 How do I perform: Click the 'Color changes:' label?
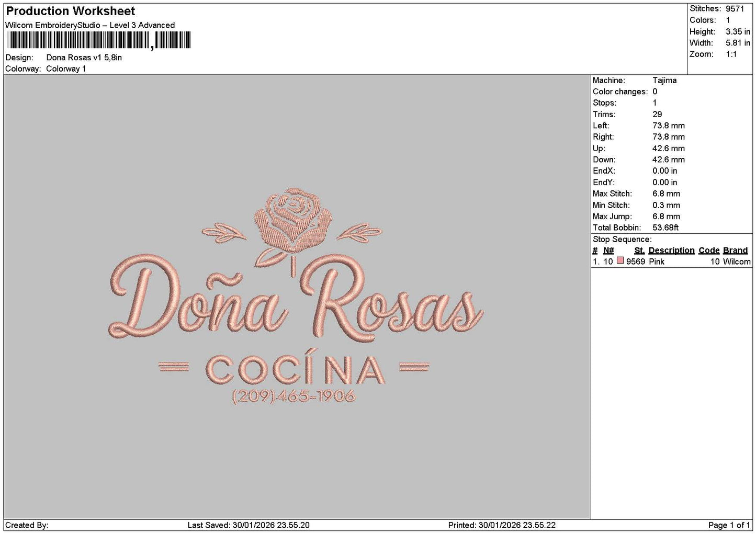pyautogui.click(x=620, y=92)
